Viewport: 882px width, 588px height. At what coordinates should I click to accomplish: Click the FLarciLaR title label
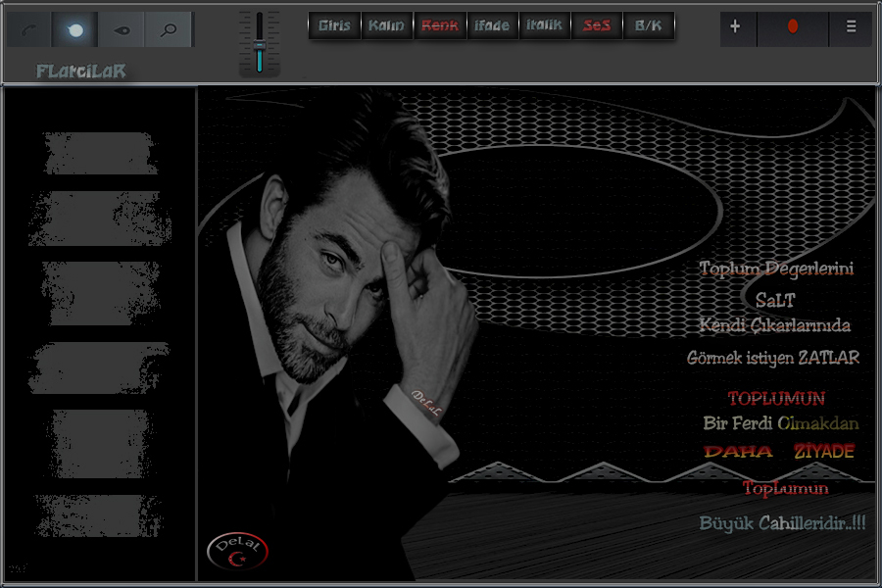click(80, 72)
